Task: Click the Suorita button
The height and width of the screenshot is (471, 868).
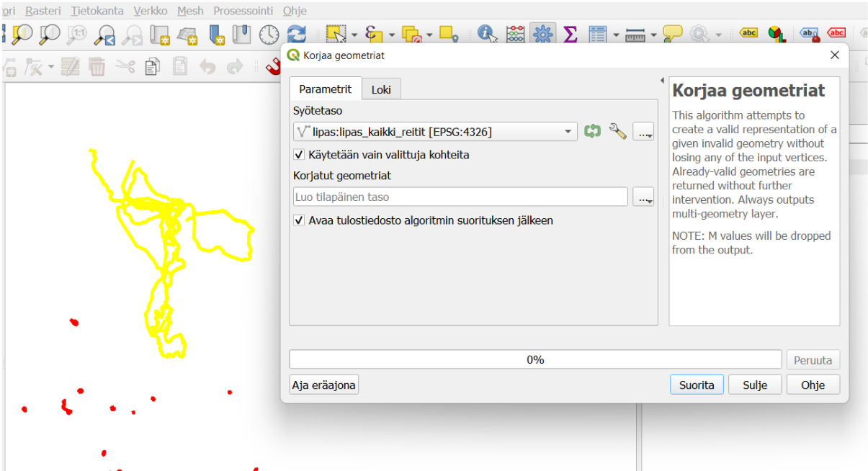Action: point(697,385)
